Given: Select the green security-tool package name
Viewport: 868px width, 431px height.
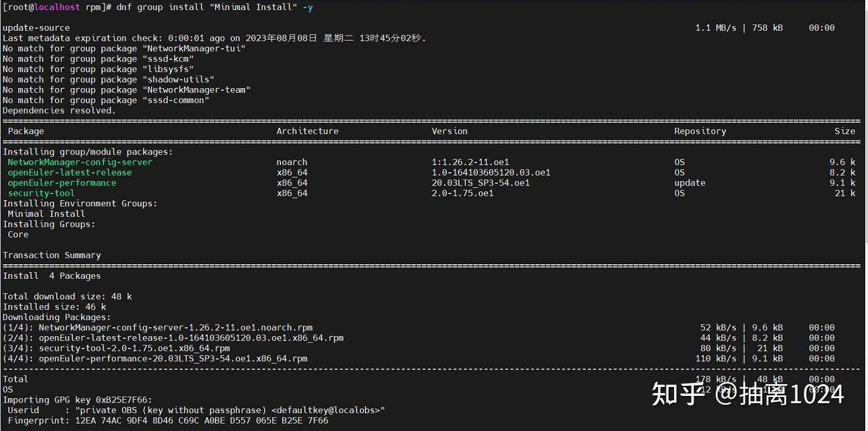Looking at the screenshot, I should 41,193.
